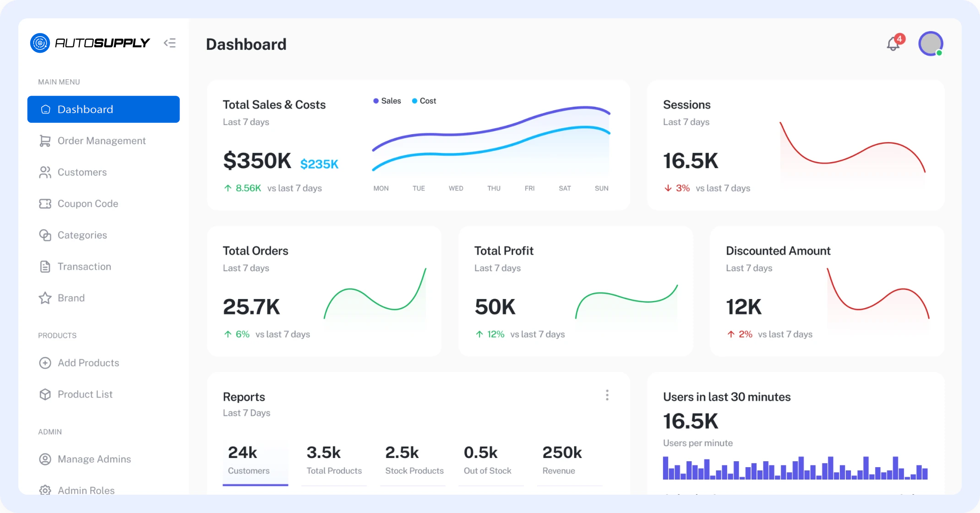Open Reports three-dot options menu
This screenshot has width=980, height=513.
point(607,395)
